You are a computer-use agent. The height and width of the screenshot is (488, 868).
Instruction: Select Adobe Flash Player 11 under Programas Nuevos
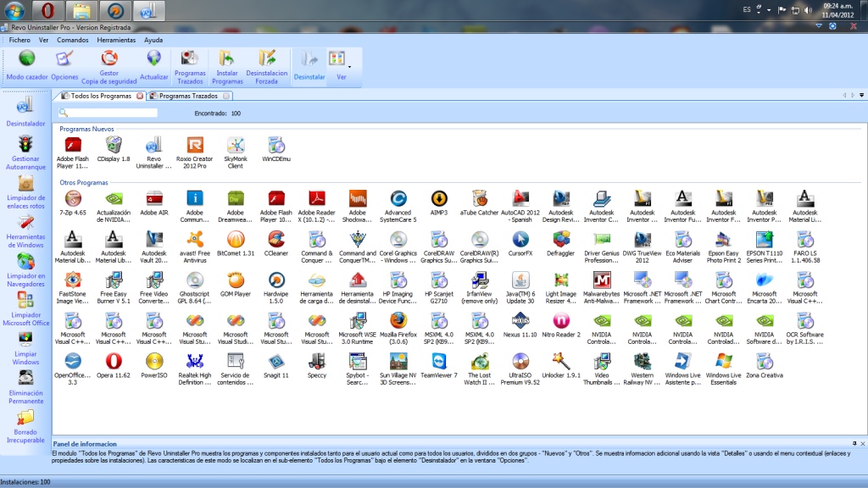73,152
